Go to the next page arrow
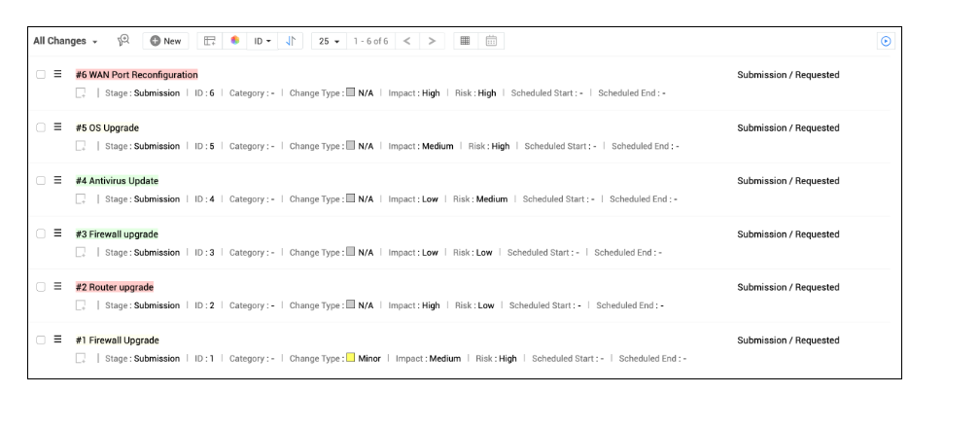Image resolution: width=980 pixels, height=429 pixels. click(x=431, y=41)
